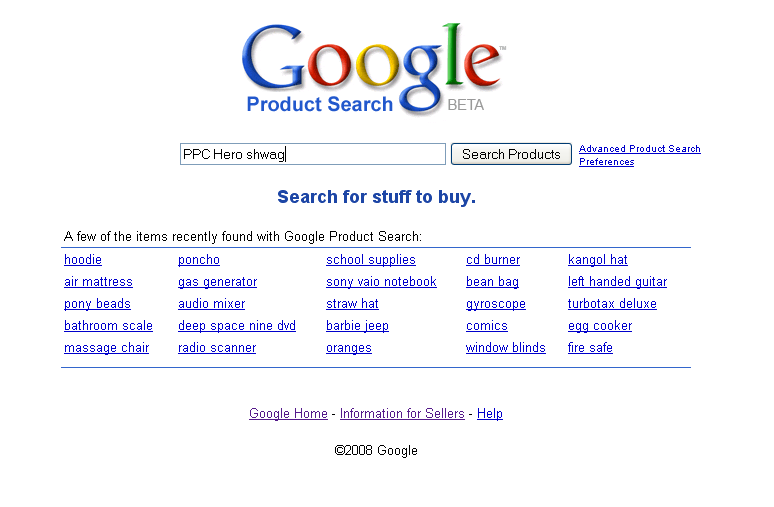The width and height of the screenshot is (774, 507).
Task: Open sony vaio notebook link
Action: (381, 282)
